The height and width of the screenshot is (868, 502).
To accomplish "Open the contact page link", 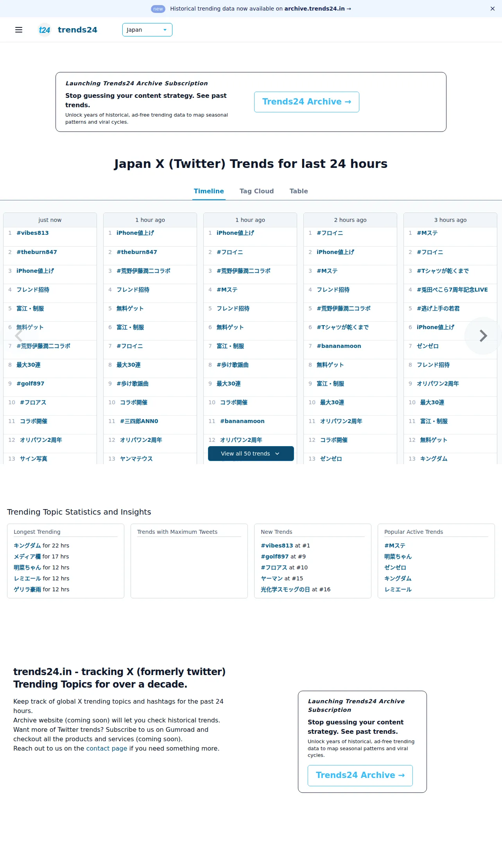I will 107,748.
